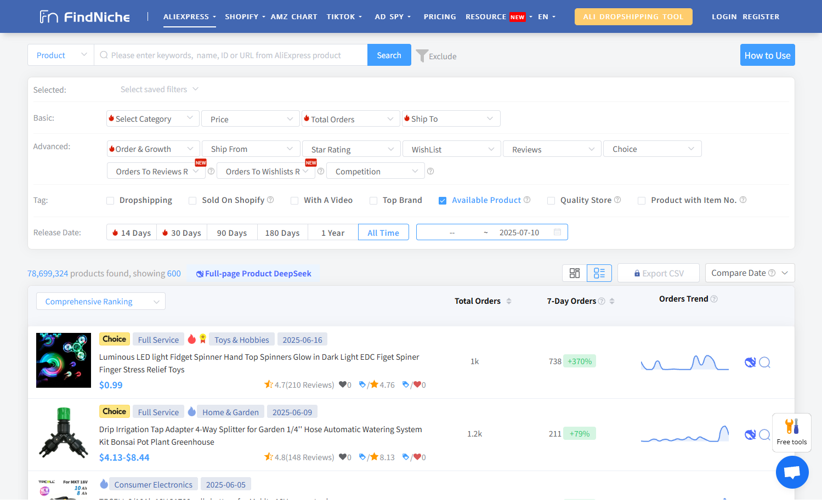Open the live chat bubble
This screenshot has height=504, width=822.
(792, 472)
